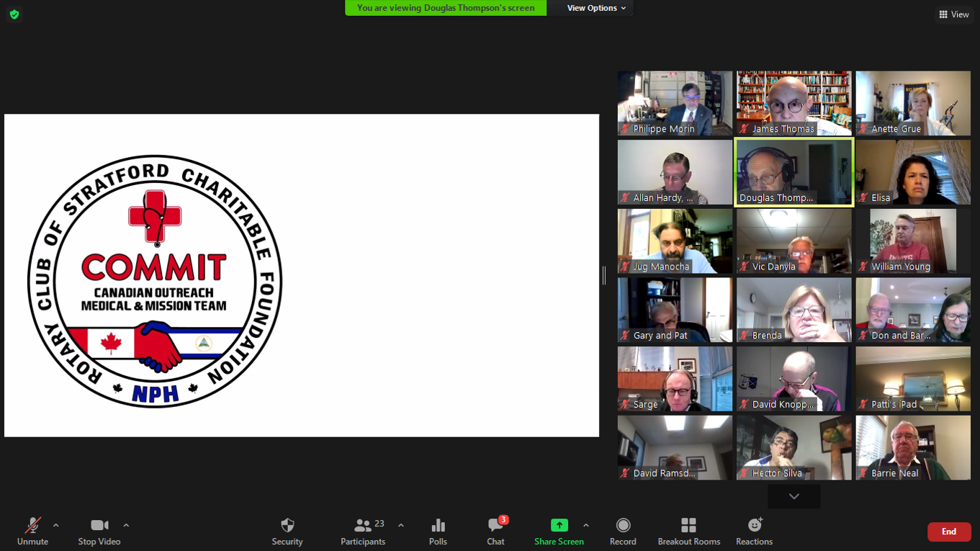Select Hector Silva's video tile

(x=794, y=448)
